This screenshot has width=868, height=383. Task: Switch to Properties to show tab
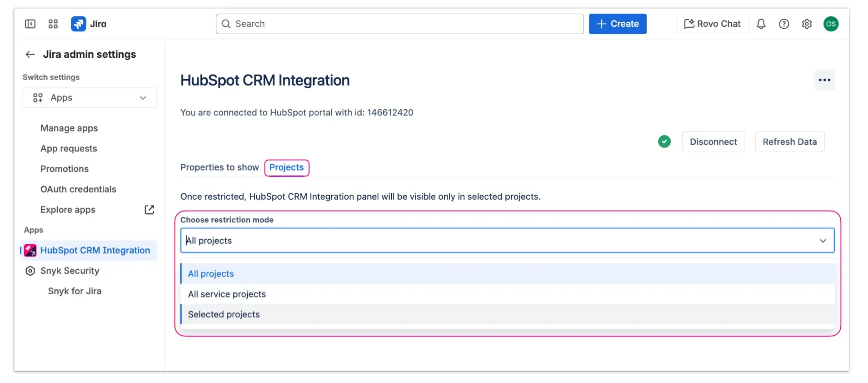pyautogui.click(x=219, y=167)
